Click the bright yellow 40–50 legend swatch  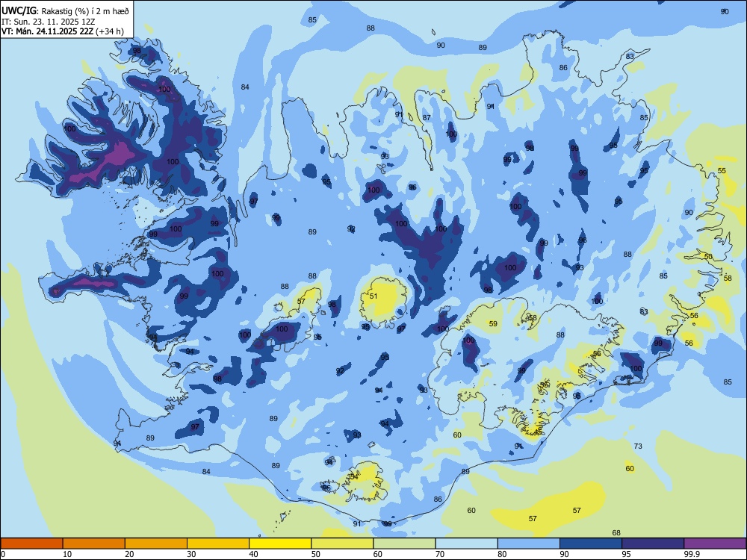pyautogui.click(x=280, y=544)
